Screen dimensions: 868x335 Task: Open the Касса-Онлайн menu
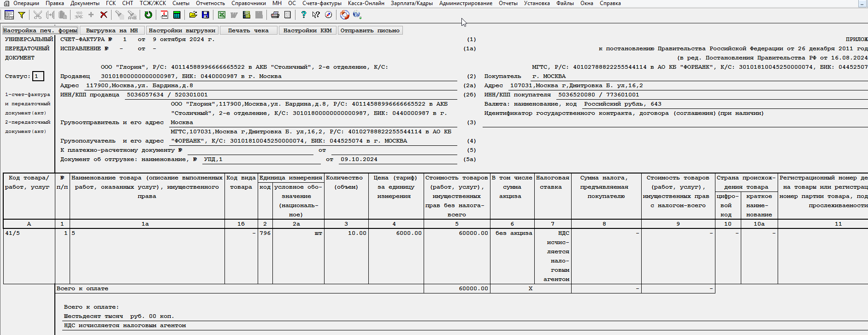point(366,3)
